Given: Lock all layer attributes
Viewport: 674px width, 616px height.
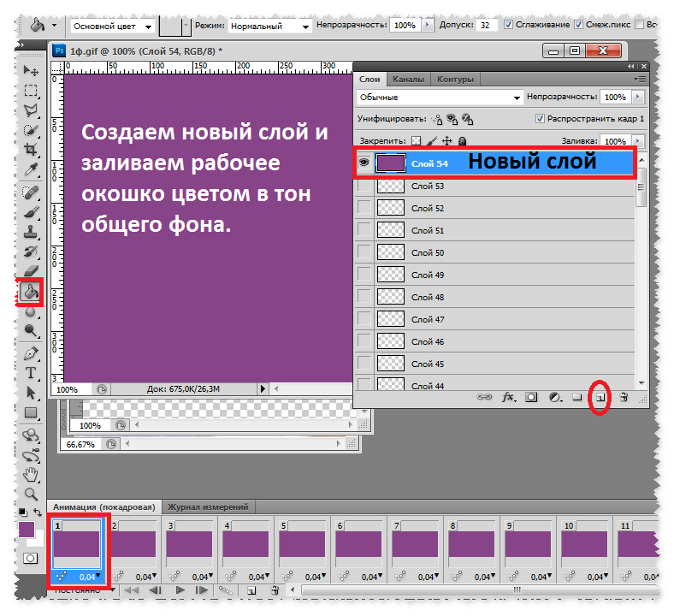Looking at the screenshot, I should pos(462,140).
